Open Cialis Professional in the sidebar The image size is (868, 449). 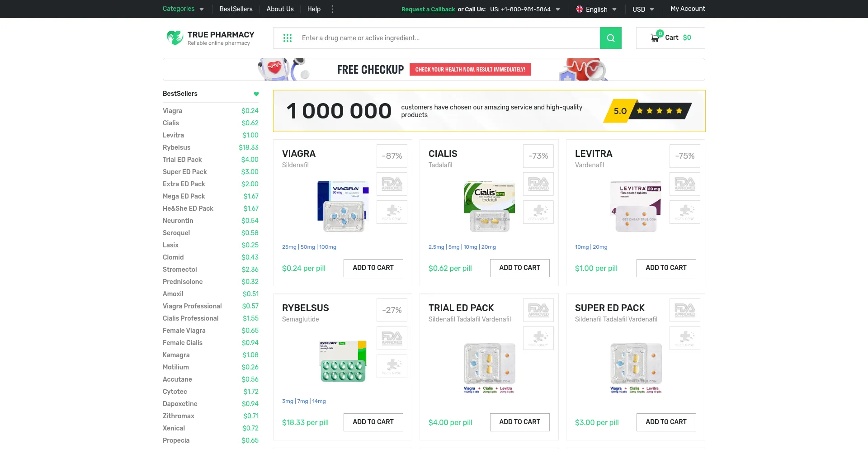[191, 318]
